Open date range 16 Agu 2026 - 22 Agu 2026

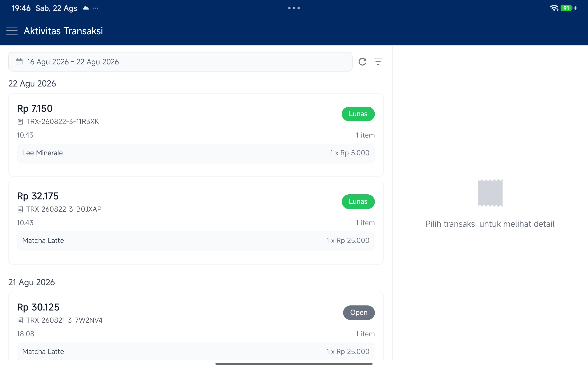point(180,62)
